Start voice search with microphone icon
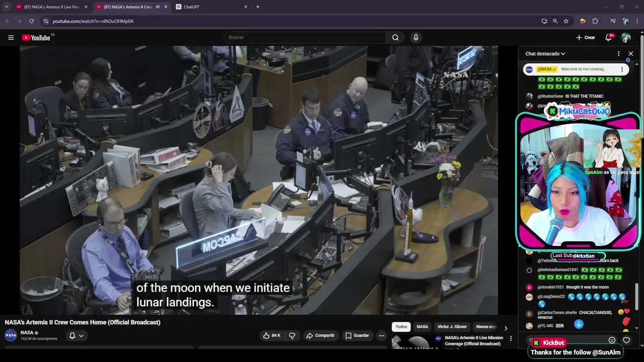 (416, 38)
